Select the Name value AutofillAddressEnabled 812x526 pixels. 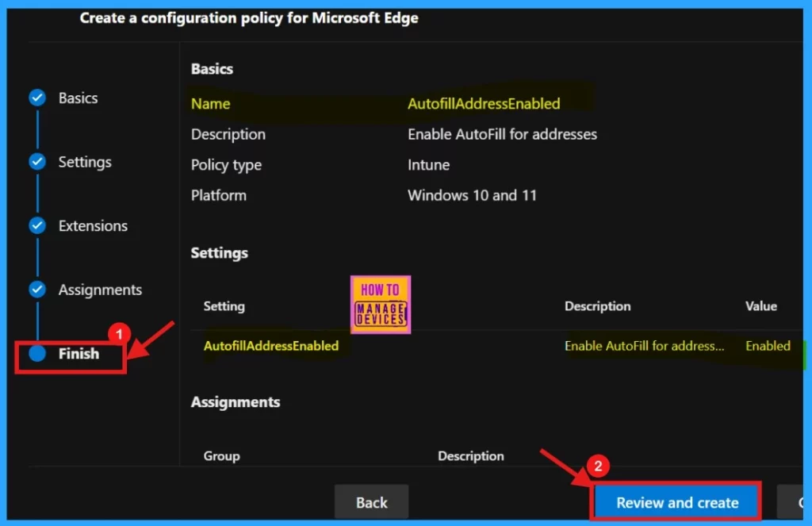484,104
